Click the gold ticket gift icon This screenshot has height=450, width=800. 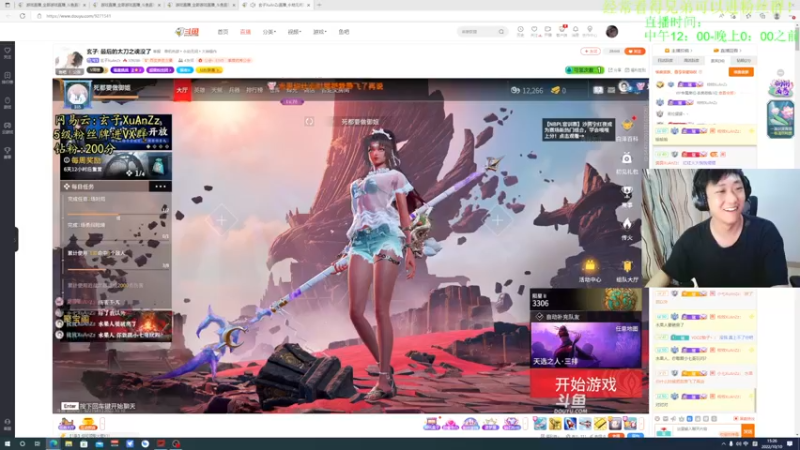(x=600, y=423)
